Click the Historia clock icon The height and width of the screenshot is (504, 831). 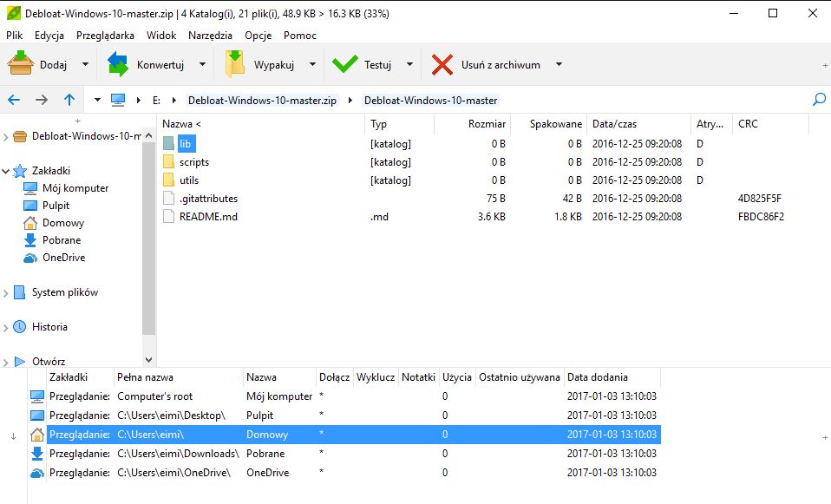[x=19, y=326]
